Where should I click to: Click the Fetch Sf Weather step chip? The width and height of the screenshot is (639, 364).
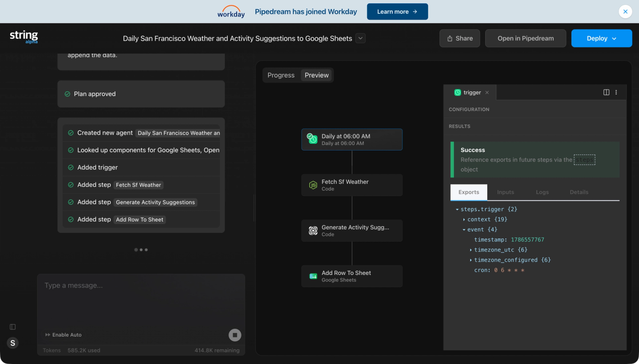tap(138, 185)
